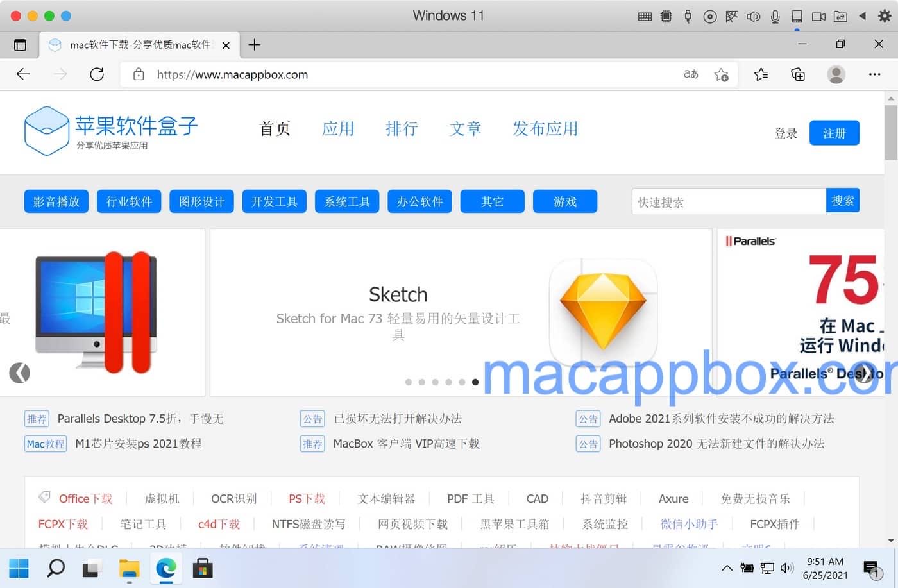Open the Sketch app banner icon
Viewport: 898px width, 588px height.
(x=603, y=312)
